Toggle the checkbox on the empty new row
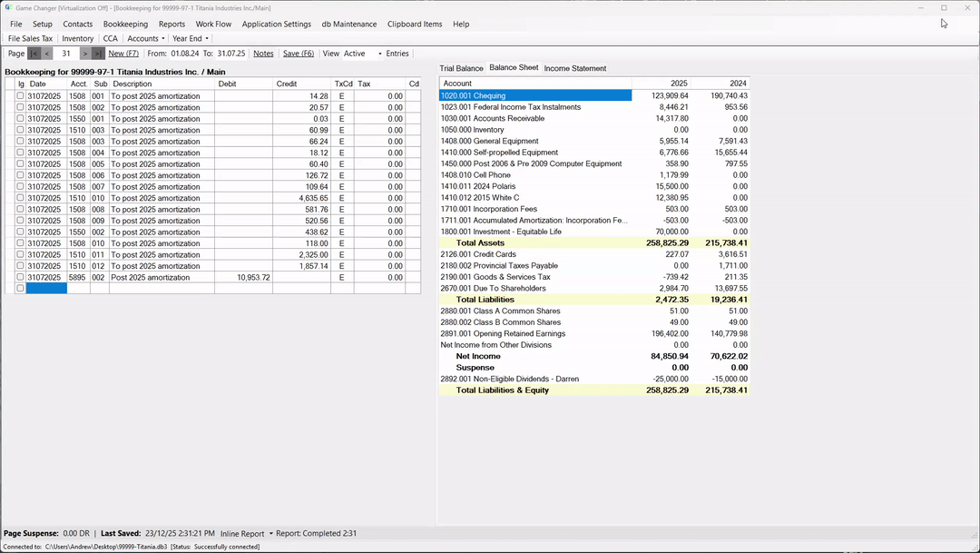980x553 pixels. (20, 289)
